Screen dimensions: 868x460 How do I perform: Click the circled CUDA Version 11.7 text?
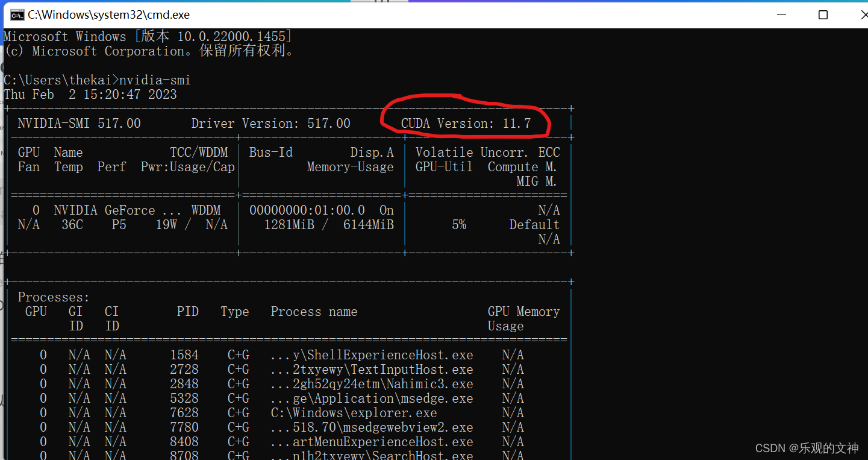(x=467, y=123)
